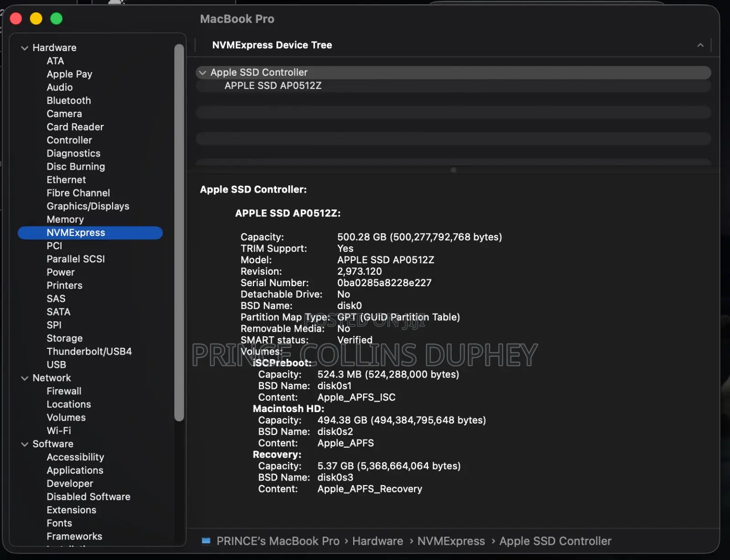Image resolution: width=730 pixels, height=560 pixels.
Task: Collapse the Network section chevron
Action: (25, 378)
